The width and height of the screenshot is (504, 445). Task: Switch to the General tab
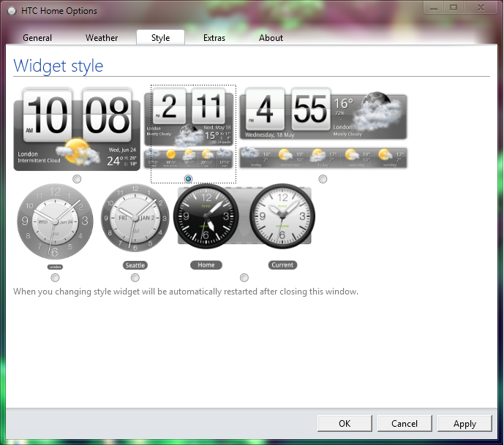[37, 38]
